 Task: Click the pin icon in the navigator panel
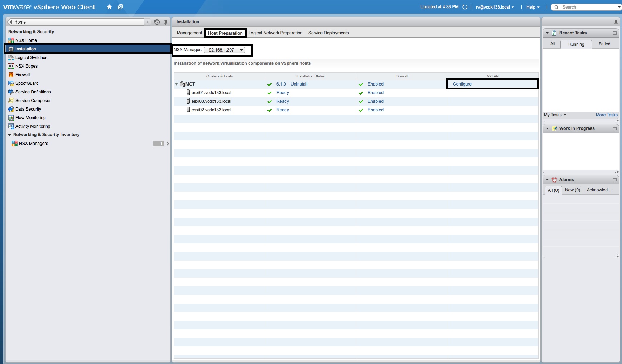coord(165,22)
